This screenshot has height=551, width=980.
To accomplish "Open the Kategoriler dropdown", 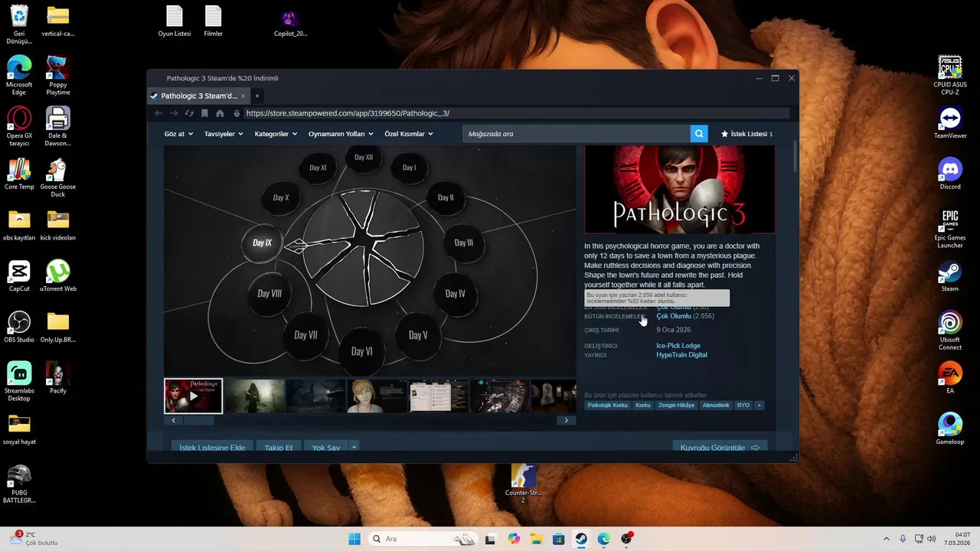I will pos(276,134).
